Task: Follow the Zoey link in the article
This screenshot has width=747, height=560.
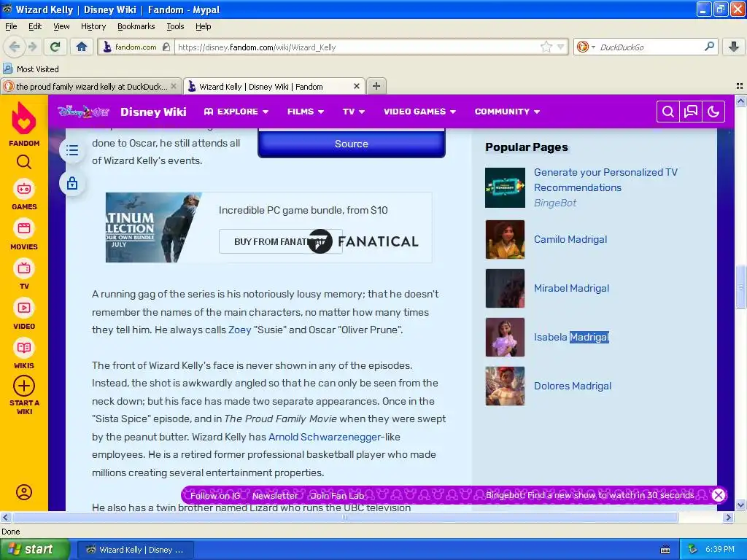Action: click(x=239, y=330)
